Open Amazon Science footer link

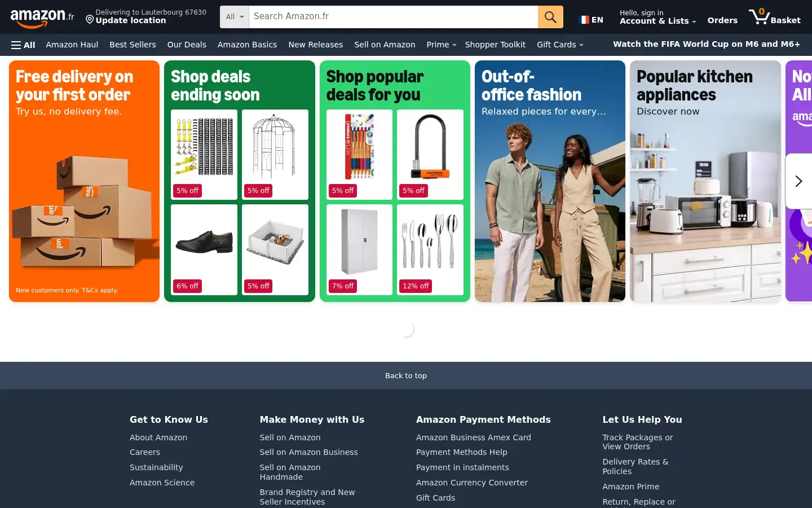point(162,483)
